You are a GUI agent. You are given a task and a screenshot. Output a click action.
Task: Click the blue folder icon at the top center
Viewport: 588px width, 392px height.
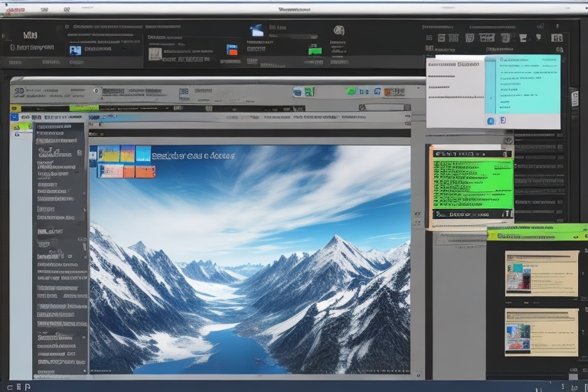tap(257, 31)
